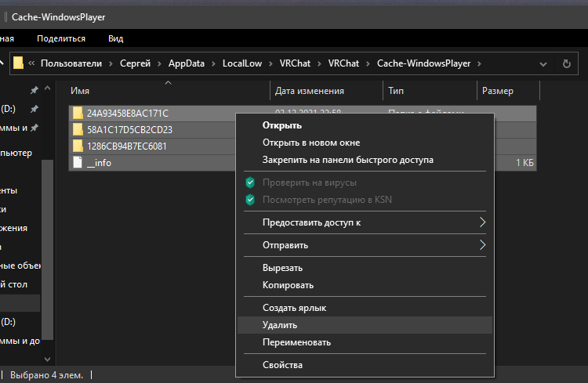588x383 pixels.
Task: Select folder name 1286CB94B7EC6081
Action: coord(127,146)
